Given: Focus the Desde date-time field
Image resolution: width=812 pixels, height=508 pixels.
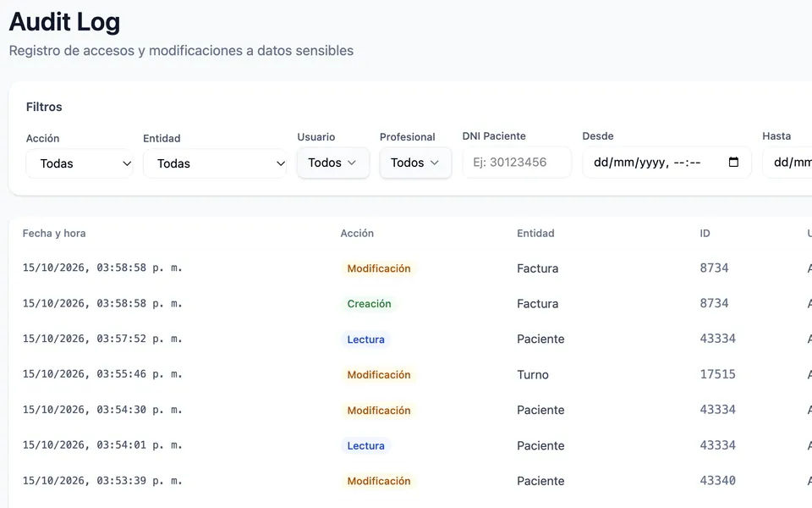Looking at the screenshot, I should pos(667,163).
